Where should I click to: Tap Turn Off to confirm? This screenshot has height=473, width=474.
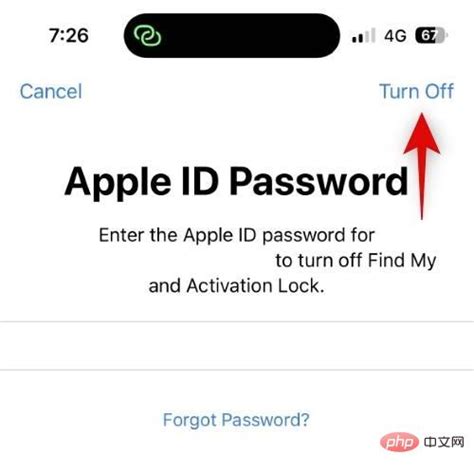416,91
